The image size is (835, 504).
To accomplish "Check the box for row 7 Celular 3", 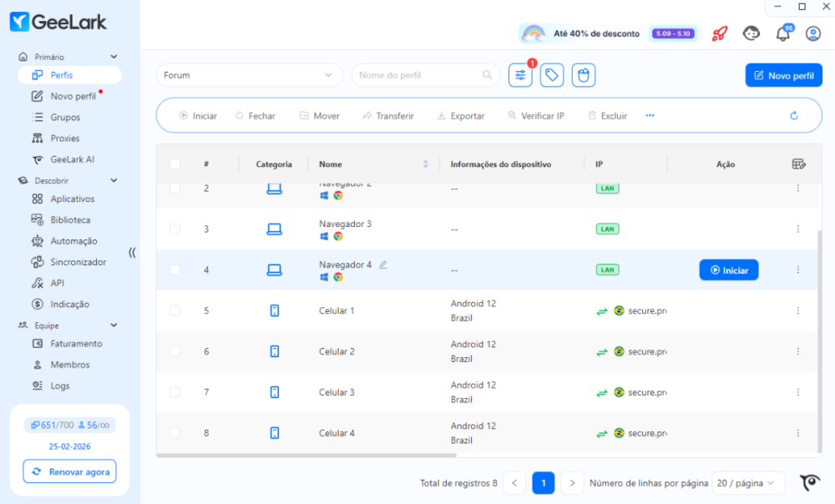I will click(x=175, y=392).
